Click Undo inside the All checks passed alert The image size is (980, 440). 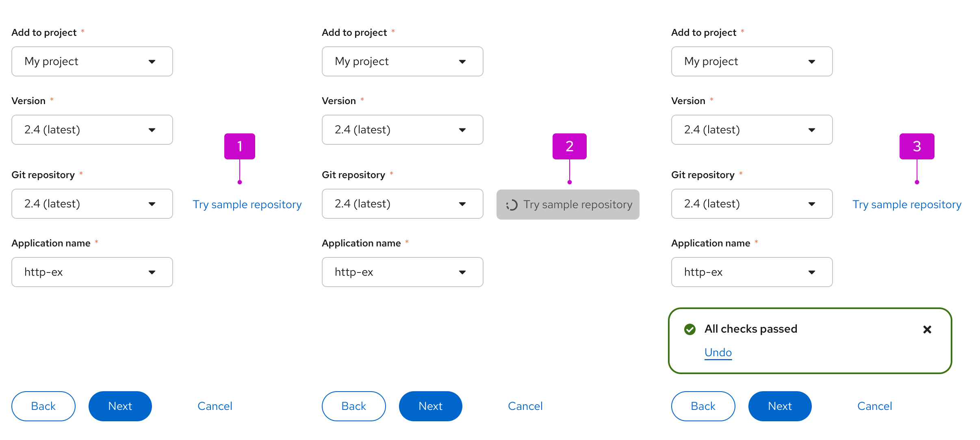pos(718,353)
